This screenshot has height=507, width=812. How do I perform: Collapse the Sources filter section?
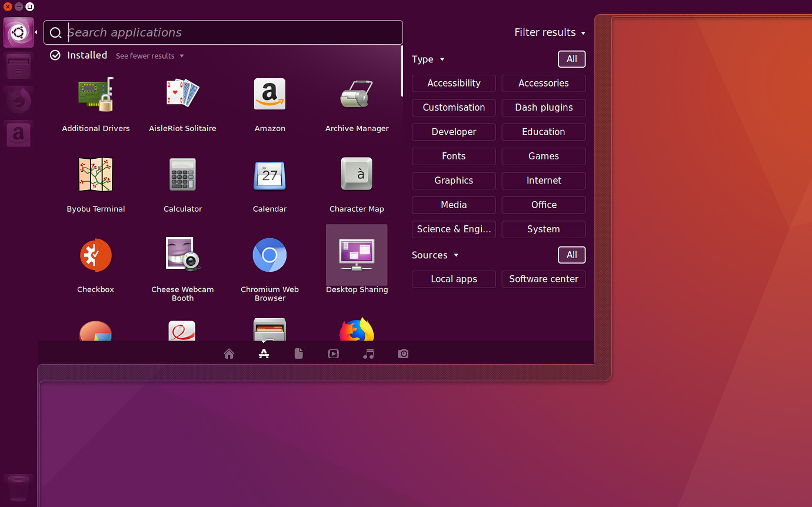[435, 255]
